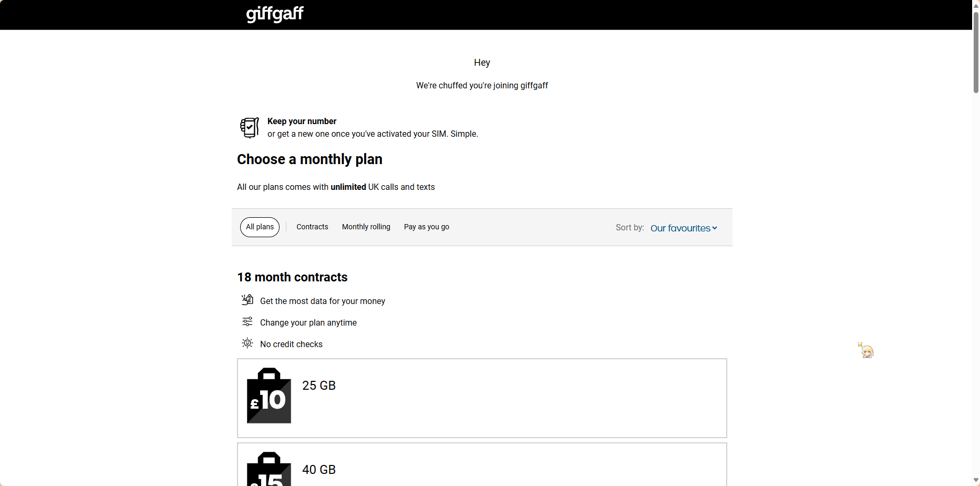
Task: Click the no credit checks icon
Action: [247, 343]
